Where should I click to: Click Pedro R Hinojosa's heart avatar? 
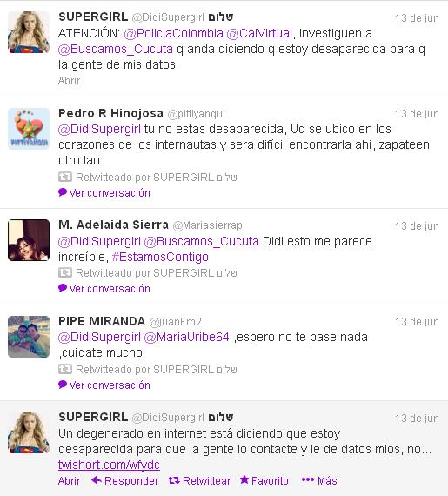29,128
